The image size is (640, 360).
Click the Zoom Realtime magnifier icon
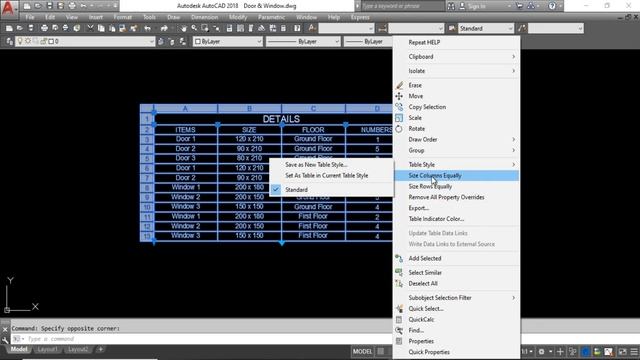coord(194,28)
